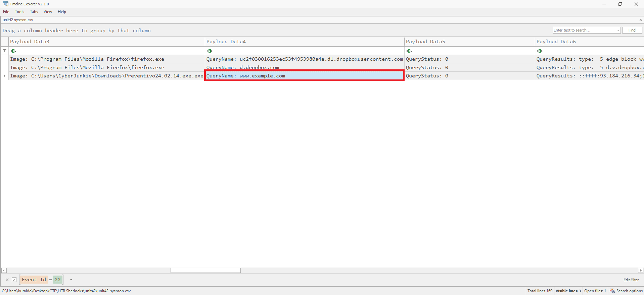Screen dimensions: 644x295
Task: Open filter operator icon for Payload Data3
Action: click(x=13, y=51)
